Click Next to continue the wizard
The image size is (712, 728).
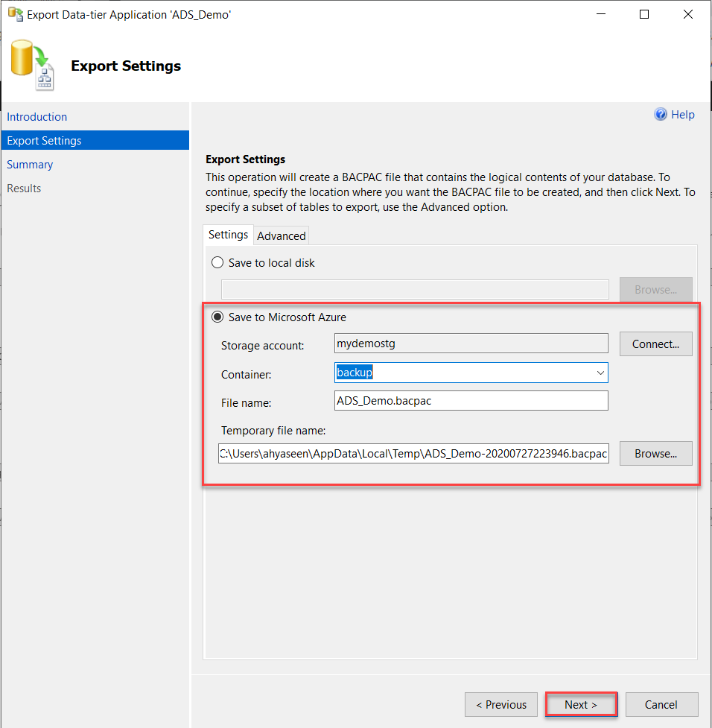click(x=581, y=705)
